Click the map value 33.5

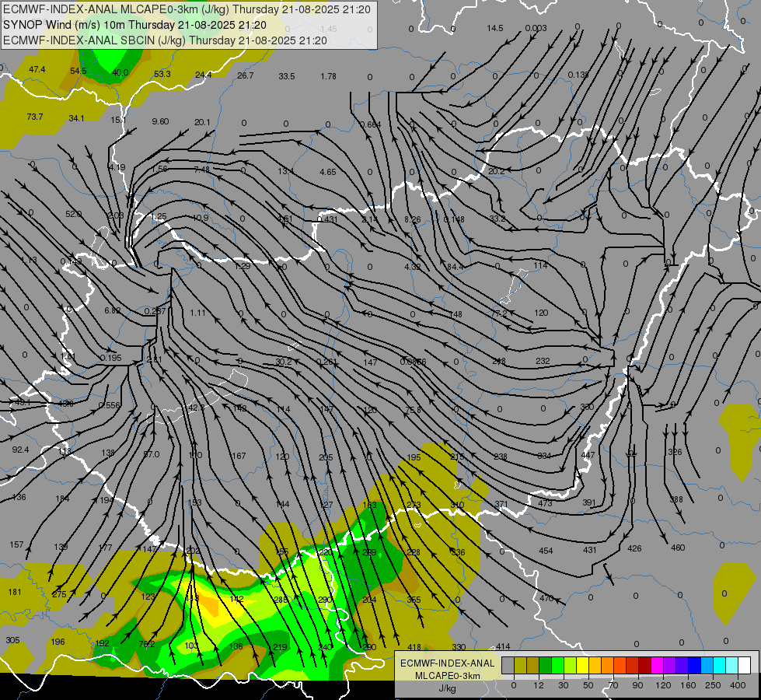[x=287, y=76]
